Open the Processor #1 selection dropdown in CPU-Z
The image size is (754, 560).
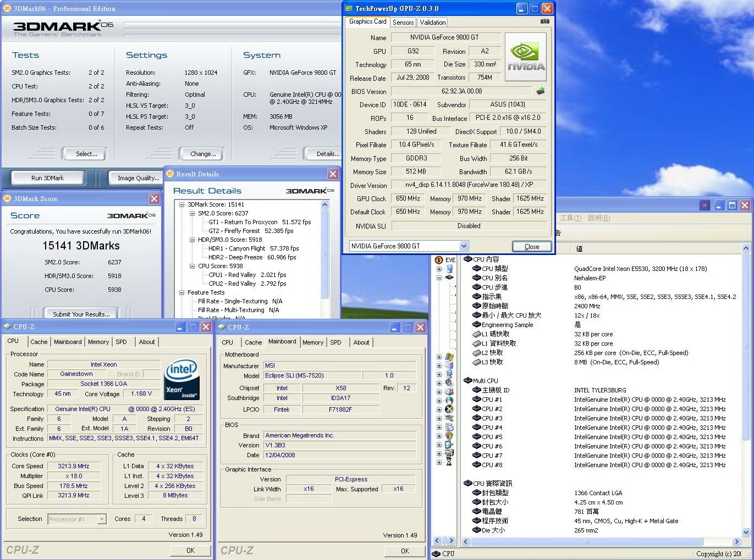tap(102, 519)
